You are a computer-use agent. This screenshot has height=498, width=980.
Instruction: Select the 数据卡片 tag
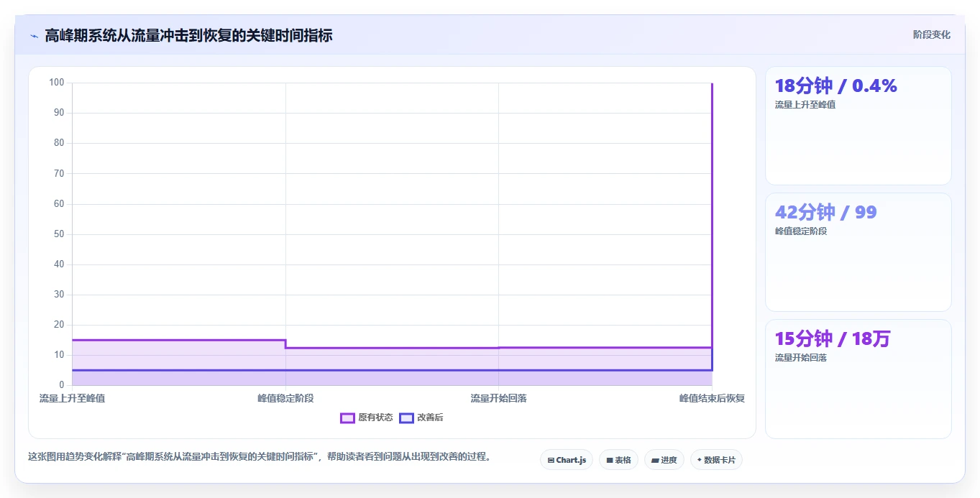[716, 460]
